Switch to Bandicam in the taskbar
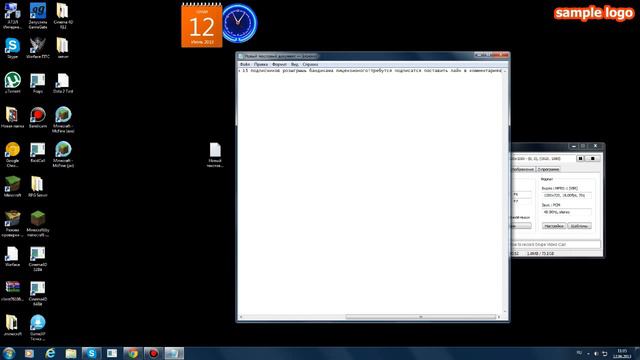This screenshot has height=360, width=640. 153,353
